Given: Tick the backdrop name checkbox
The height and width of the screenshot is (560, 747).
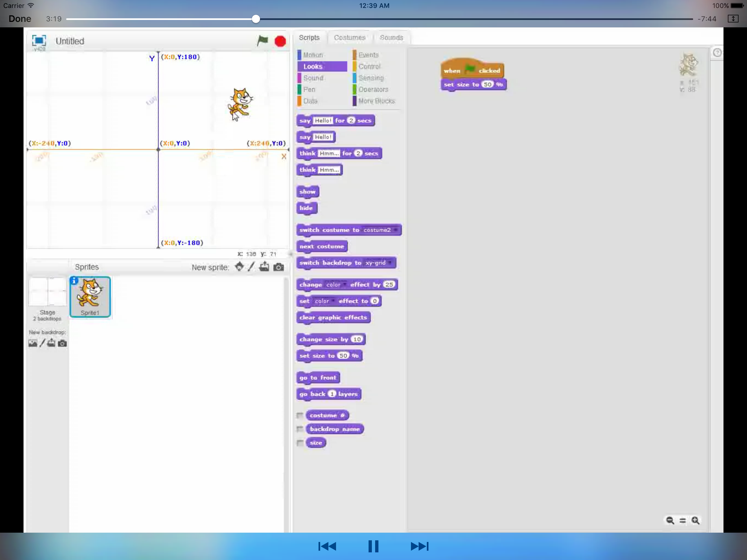Looking at the screenshot, I should (300, 429).
